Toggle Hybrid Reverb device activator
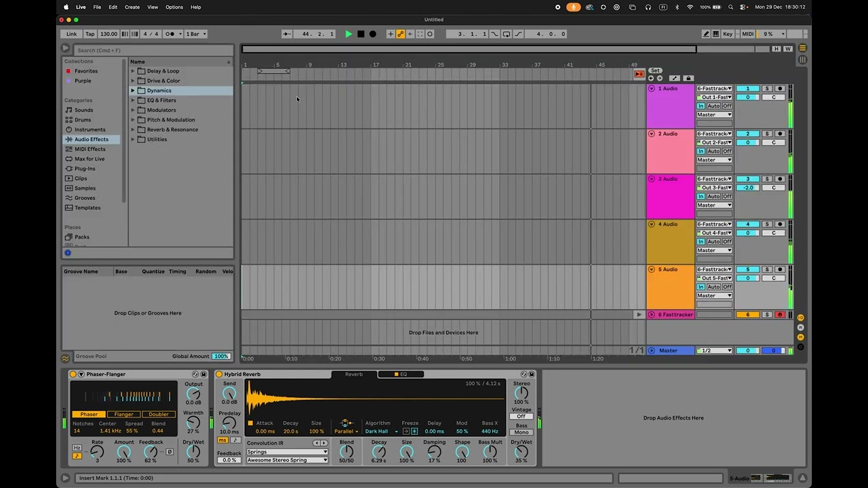Image resolution: width=868 pixels, height=488 pixels. (x=219, y=374)
